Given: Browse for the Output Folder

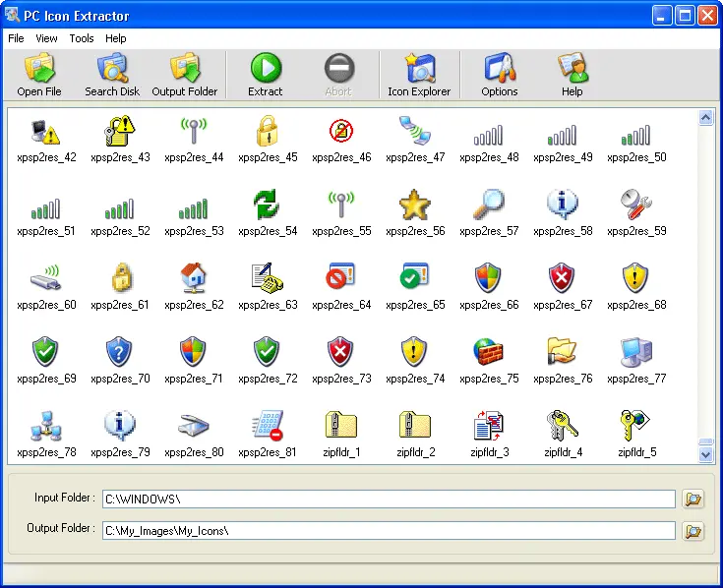Looking at the screenshot, I should click(693, 531).
